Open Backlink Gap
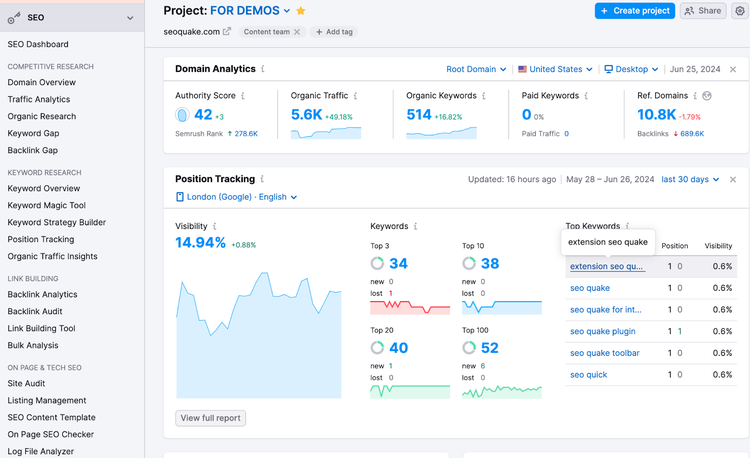The image size is (750, 458). [33, 150]
